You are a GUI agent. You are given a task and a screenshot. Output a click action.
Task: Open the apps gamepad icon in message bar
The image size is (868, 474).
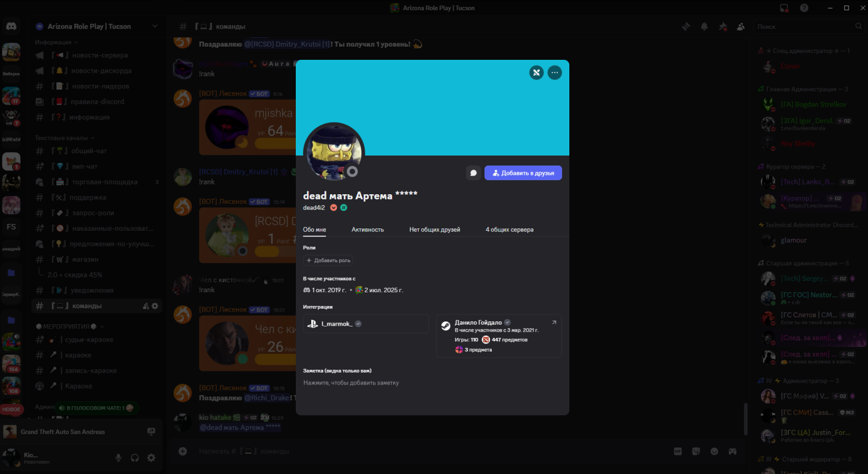pos(732,451)
